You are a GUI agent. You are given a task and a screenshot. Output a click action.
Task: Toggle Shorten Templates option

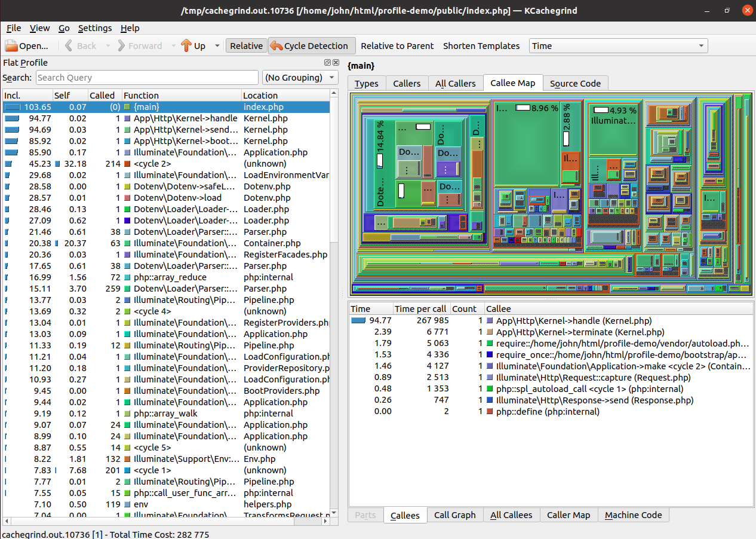pos(481,46)
